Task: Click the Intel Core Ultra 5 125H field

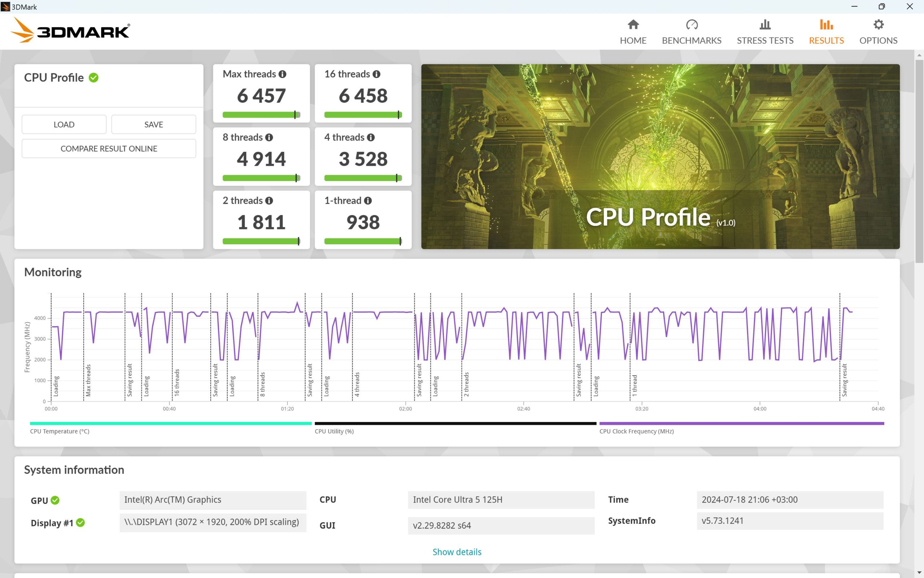Action: click(501, 500)
